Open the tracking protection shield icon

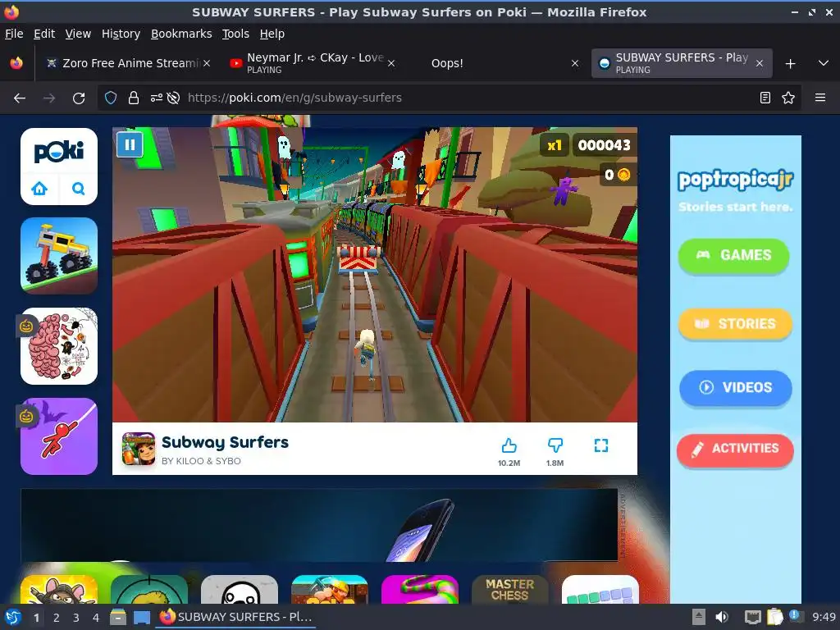coord(111,98)
